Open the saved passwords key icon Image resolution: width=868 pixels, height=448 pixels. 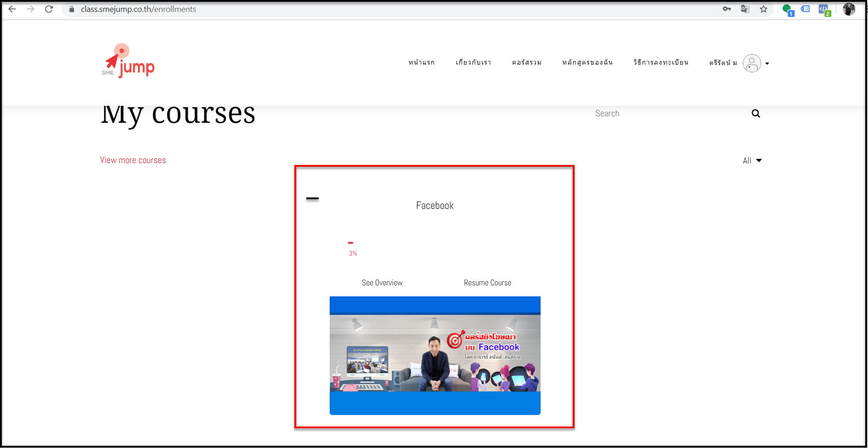tap(727, 9)
